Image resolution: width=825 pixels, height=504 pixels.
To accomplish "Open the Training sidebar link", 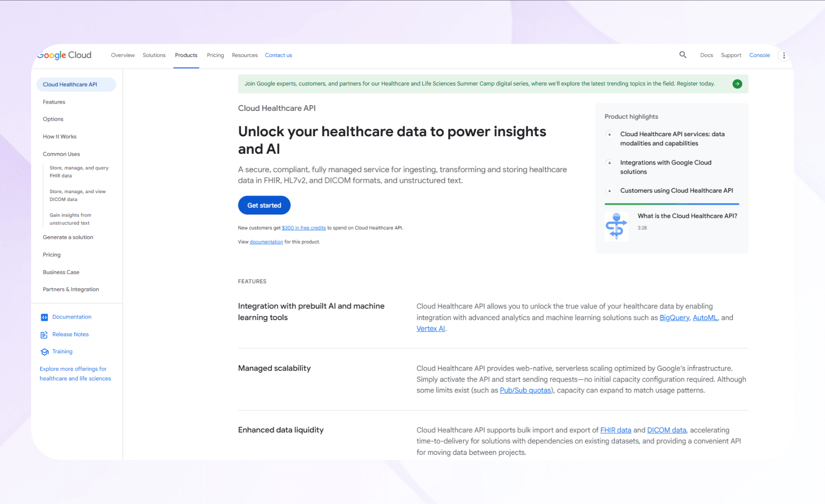I will click(62, 352).
